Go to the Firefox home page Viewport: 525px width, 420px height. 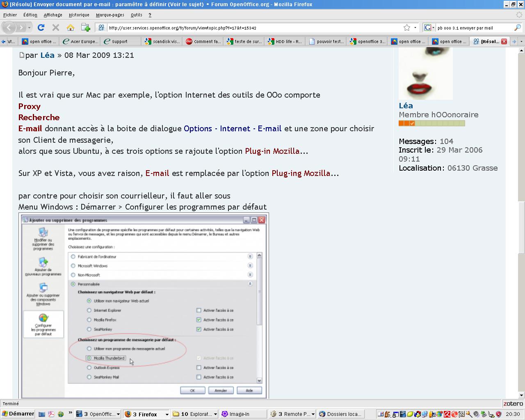coord(71,27)
